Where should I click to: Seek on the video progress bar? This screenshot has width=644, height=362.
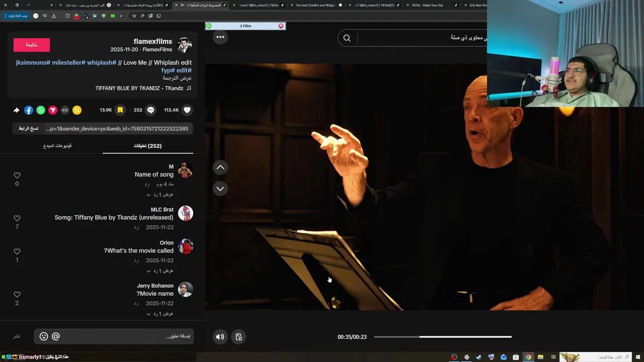(443, 337)
